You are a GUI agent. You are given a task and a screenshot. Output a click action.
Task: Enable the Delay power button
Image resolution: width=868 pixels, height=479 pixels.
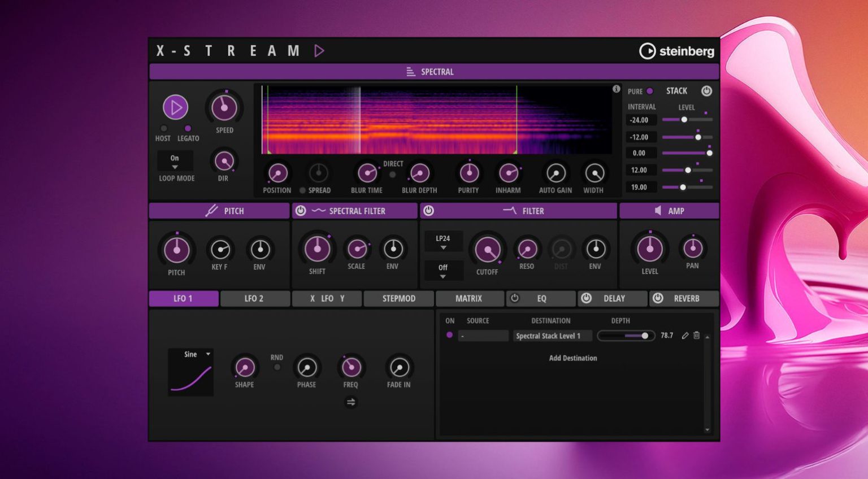[587, 298]
